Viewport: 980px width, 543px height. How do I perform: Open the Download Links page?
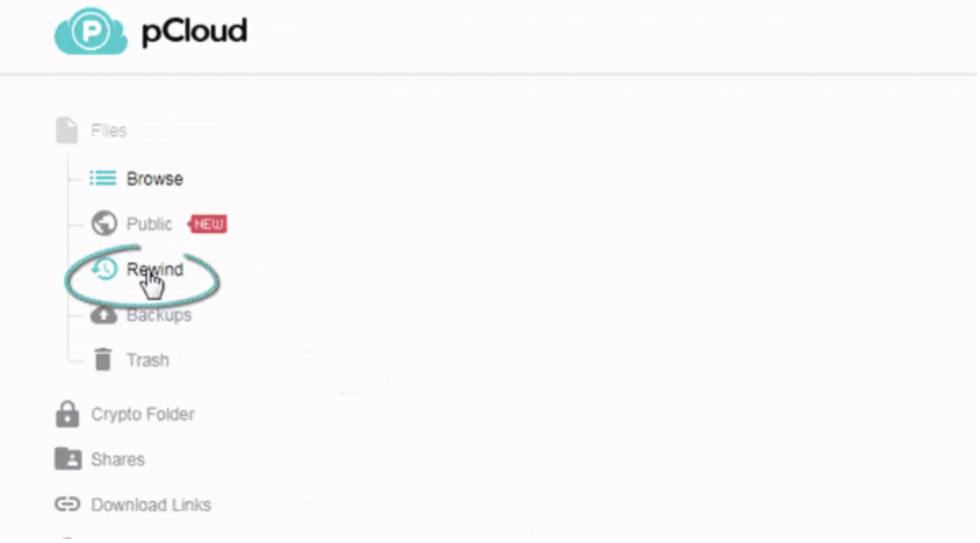153,504
